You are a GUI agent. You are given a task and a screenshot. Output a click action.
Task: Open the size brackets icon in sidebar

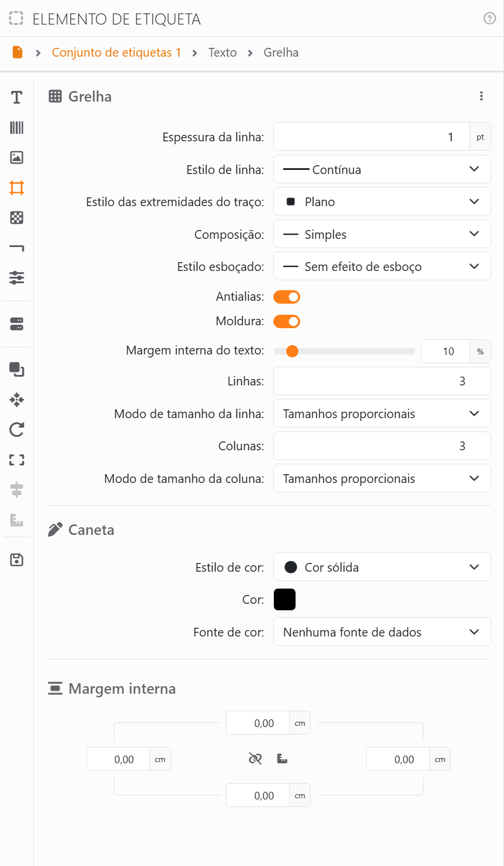click(16, 460)
